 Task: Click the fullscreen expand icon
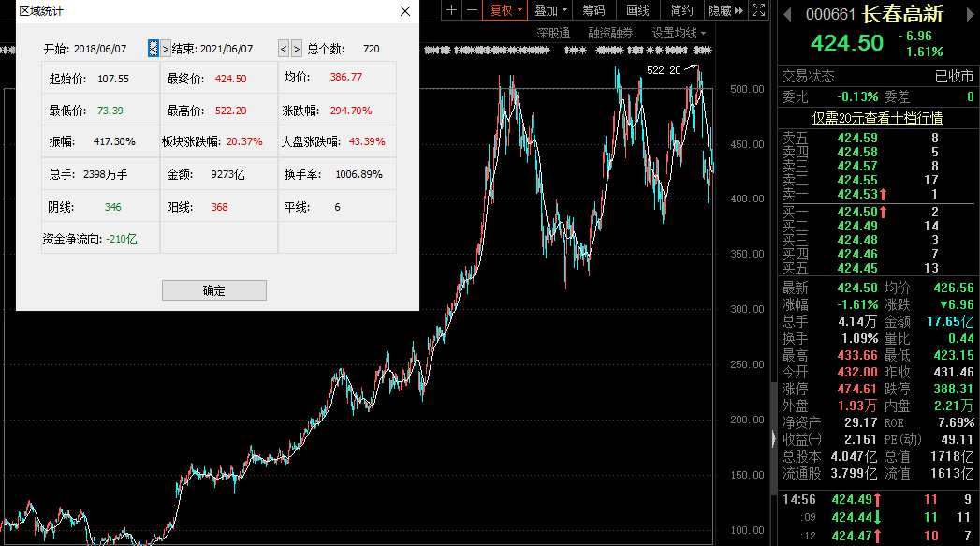759,10
